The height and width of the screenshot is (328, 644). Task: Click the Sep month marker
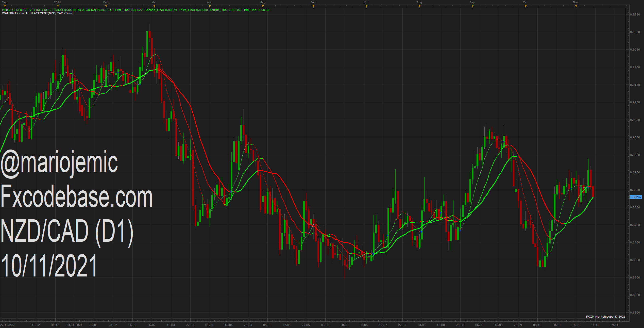pyautogui.click(x=472, y=6)
